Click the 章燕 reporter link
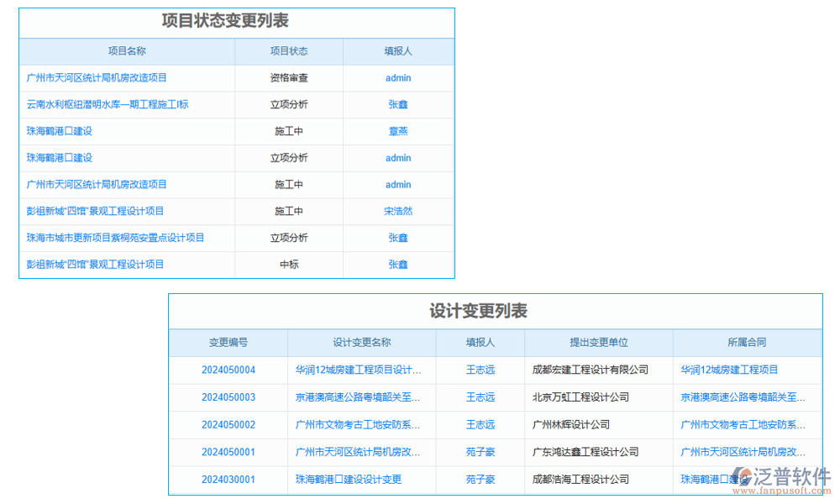 [397, 131]
